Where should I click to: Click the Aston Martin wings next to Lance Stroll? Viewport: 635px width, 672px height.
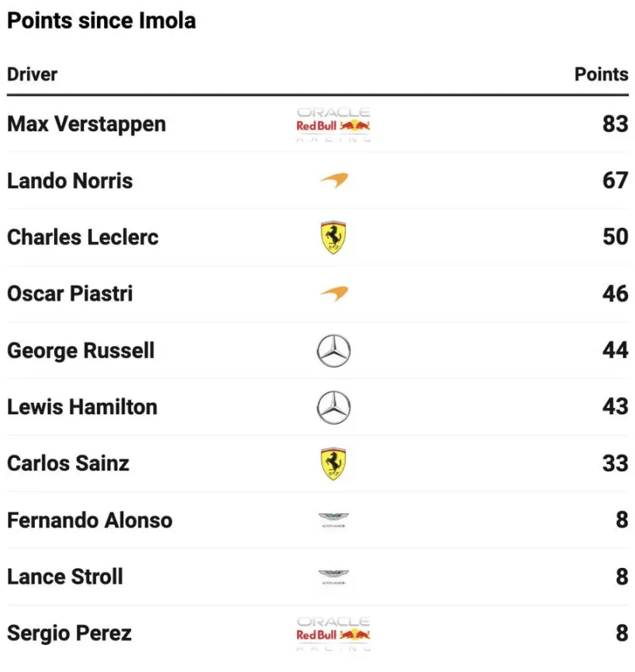[333, 577]
